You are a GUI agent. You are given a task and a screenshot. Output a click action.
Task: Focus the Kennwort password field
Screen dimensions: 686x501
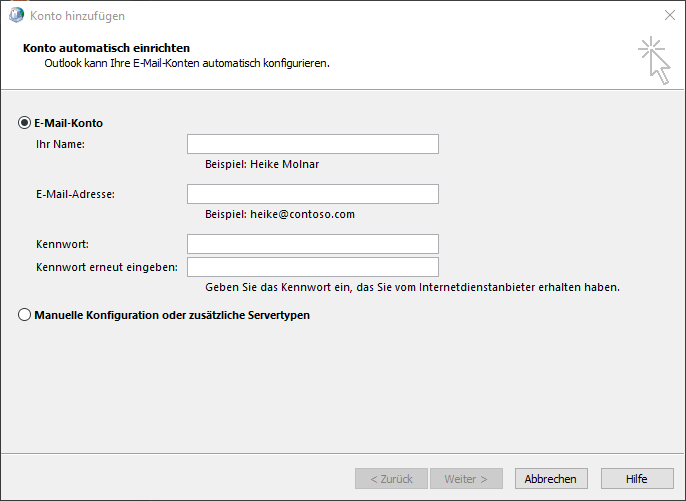312,244
